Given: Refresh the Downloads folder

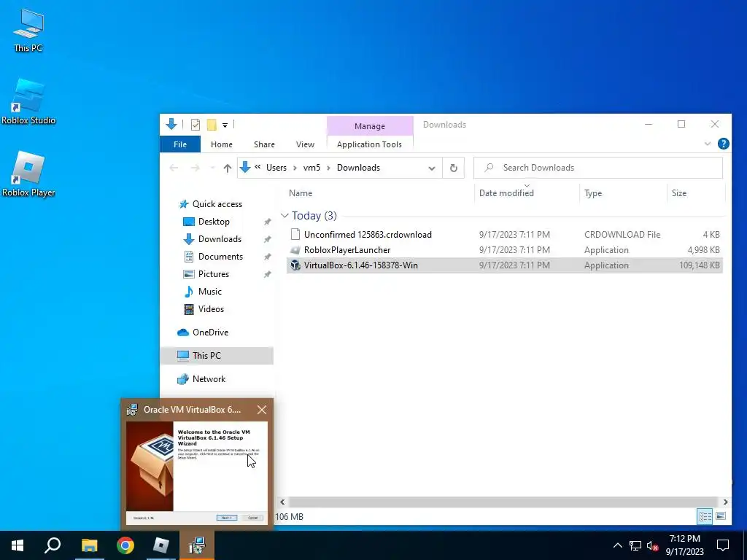Looking at the screenshot, I should click(x=454, y=168).
